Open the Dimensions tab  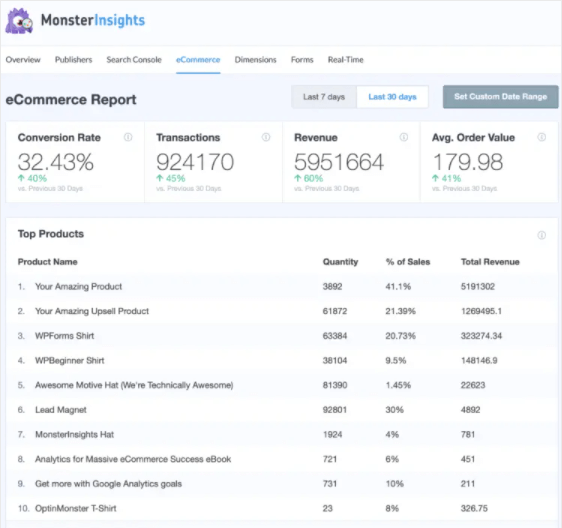pyautogui.click(x=256, y=60)
